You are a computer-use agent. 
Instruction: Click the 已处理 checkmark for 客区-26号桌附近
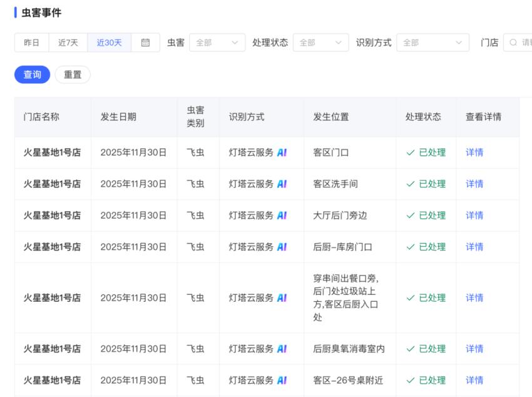click(x=411, y=380)
